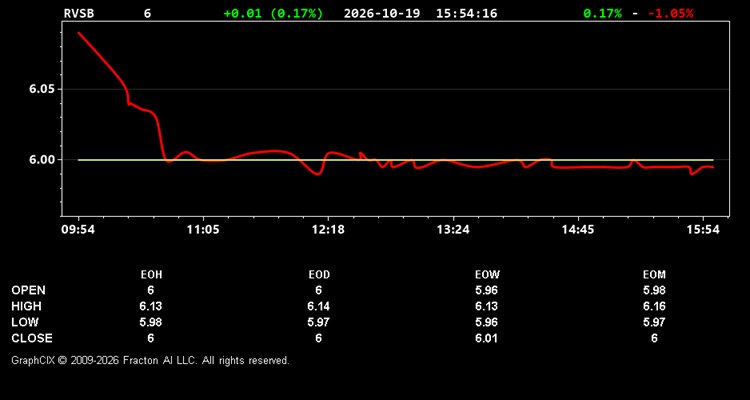The image size is (750, 400).
Task: Click the date 2026-10-19
Action: 382,13
